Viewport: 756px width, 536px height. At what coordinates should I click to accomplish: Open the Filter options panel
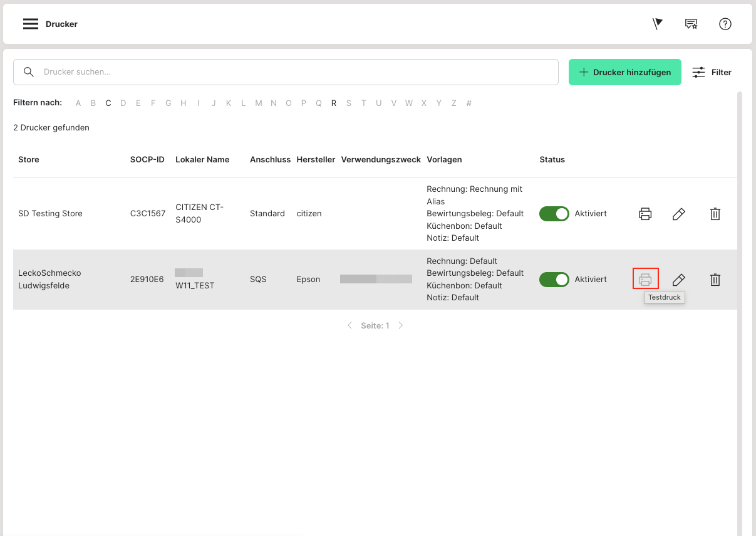(712, 72)
